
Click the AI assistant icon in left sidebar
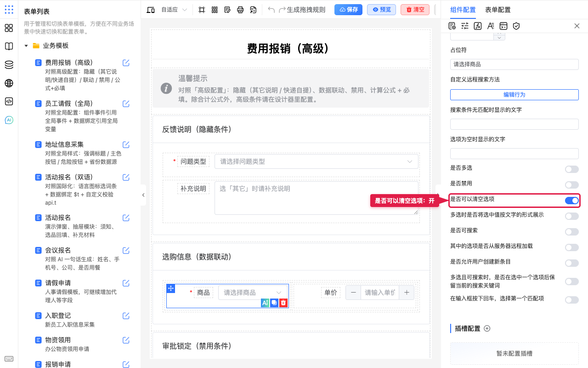pyautogui.click(x=9, y=120)
